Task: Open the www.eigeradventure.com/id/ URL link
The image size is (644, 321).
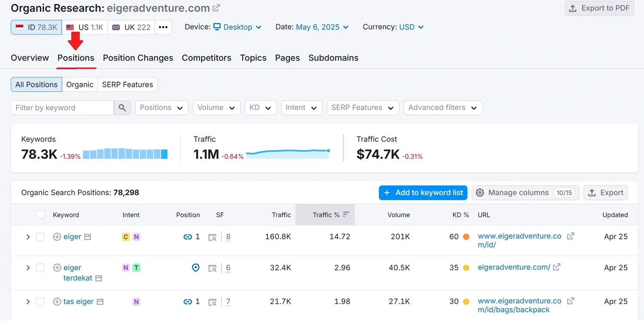Action: tap(519, 241)
